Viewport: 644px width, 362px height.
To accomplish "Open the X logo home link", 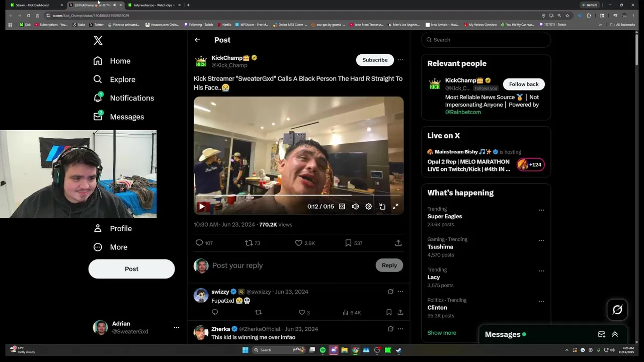I will 98,41.
